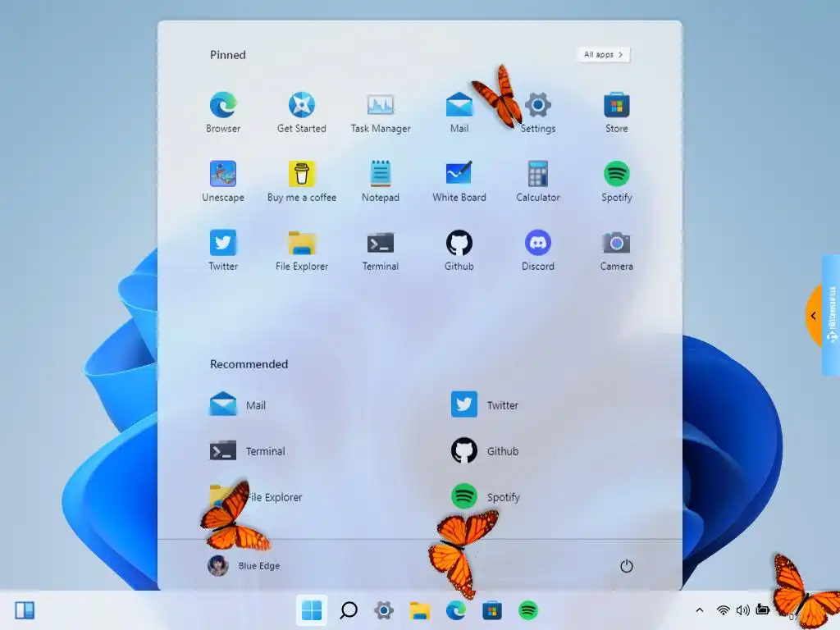Open File Explorer under Recommended
The image size is (840, 630).
256,497
